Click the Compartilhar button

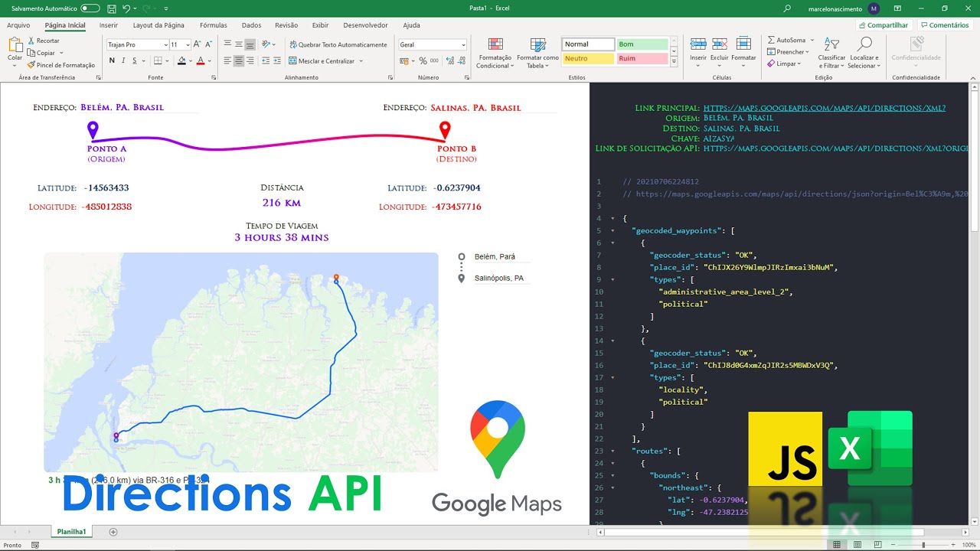pos(884,25)
